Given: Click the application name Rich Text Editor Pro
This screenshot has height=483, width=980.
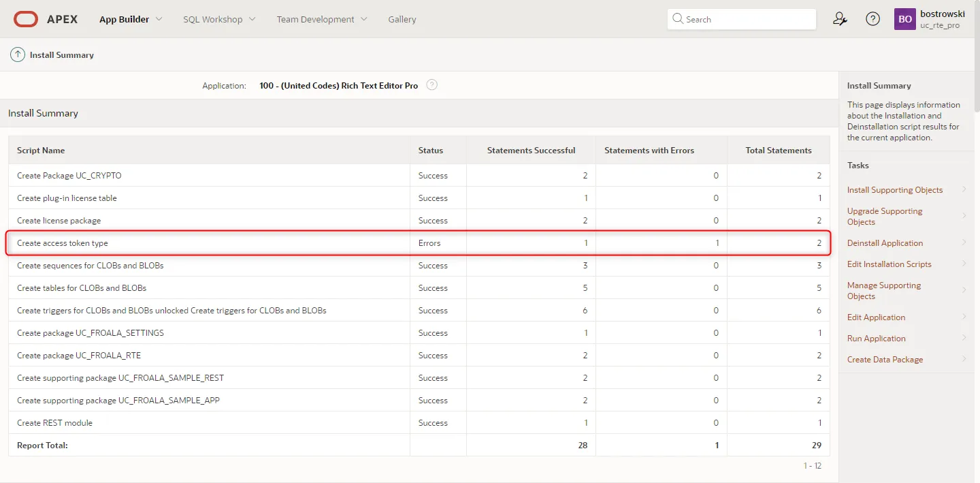Looking at the screenshot, I should [x=339, y=86].
